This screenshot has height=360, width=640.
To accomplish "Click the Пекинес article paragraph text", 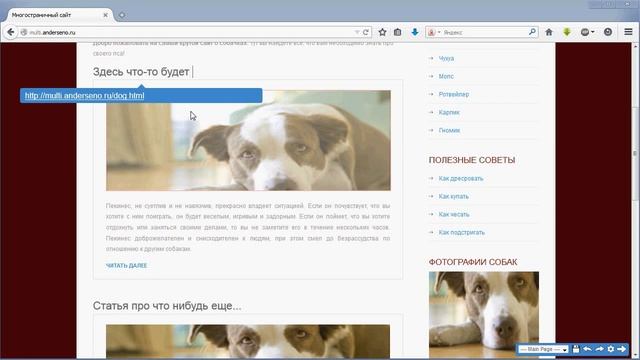I will [x=248, y=227].
